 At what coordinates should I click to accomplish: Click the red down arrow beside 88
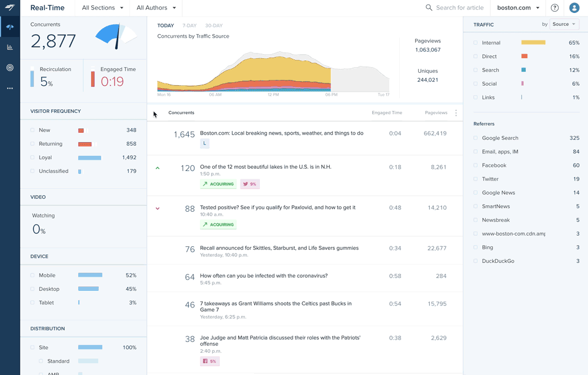(x=158, y=209)
